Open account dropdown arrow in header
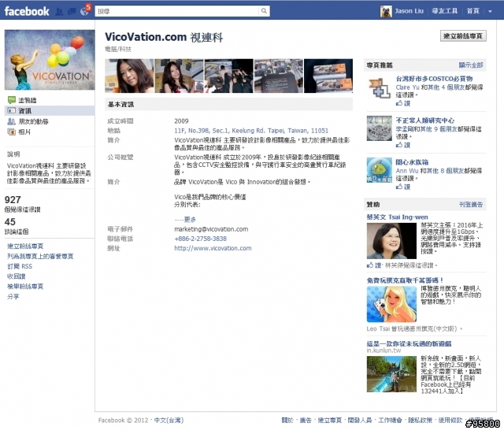The image size is (504, 430). pyautogui.click(x=490, y=11)
